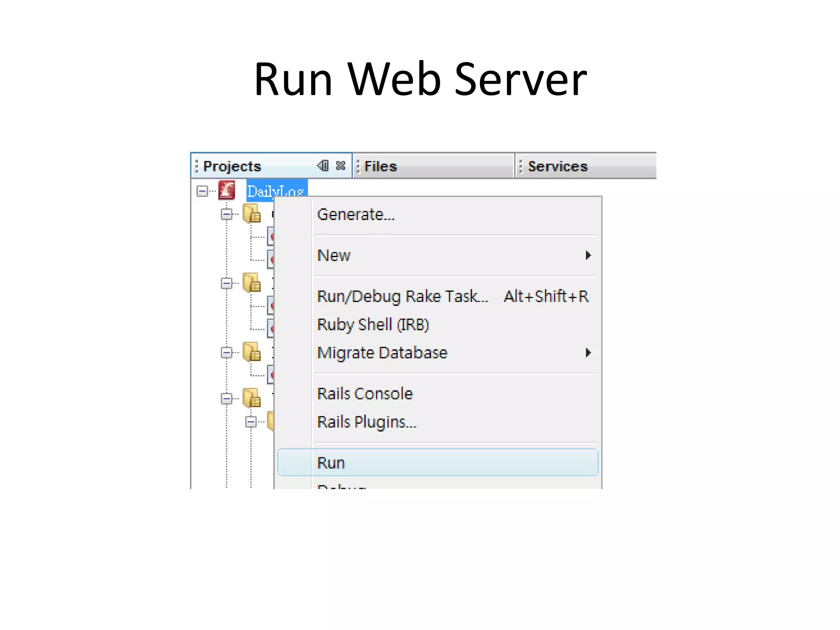The width and height of the screenshot is (840, 630).
Task: Select the DailyLog project name
Action: click(277, 191)
